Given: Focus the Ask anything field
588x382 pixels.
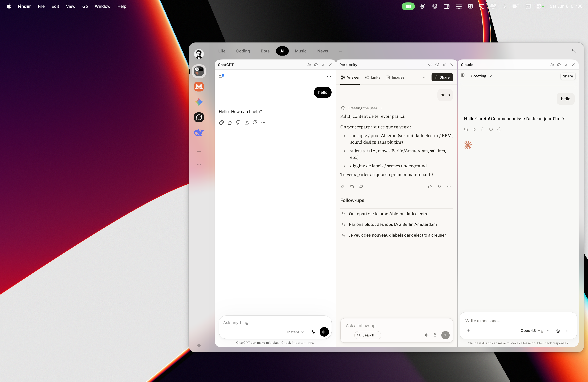Looking at the screenshot, I should 275,323.
